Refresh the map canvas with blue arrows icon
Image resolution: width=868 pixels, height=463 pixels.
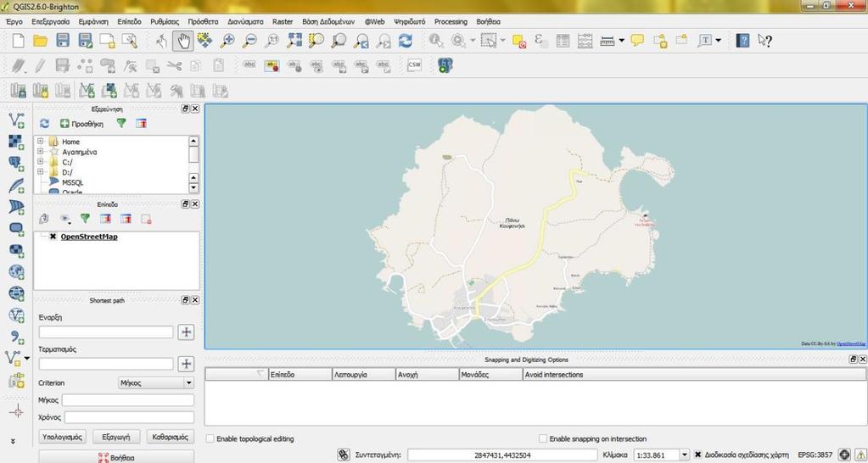click(x=406, y=41)
